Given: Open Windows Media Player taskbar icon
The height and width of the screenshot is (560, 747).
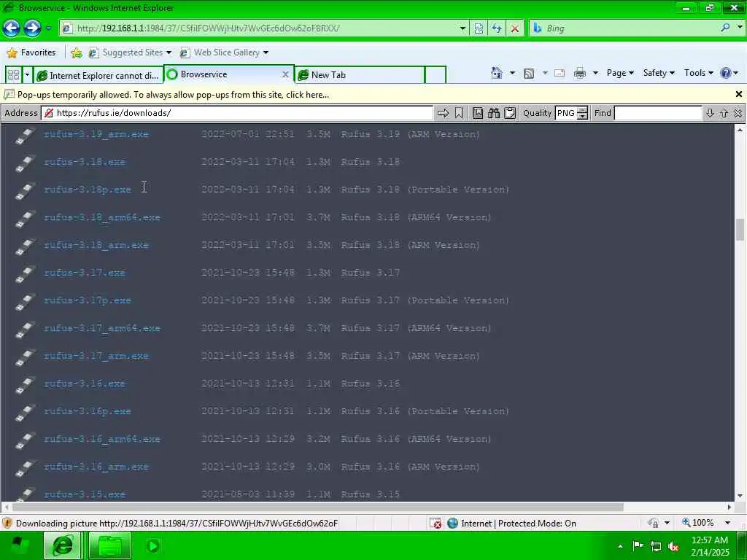Looking at the screenshot, I should pos(152,545).
